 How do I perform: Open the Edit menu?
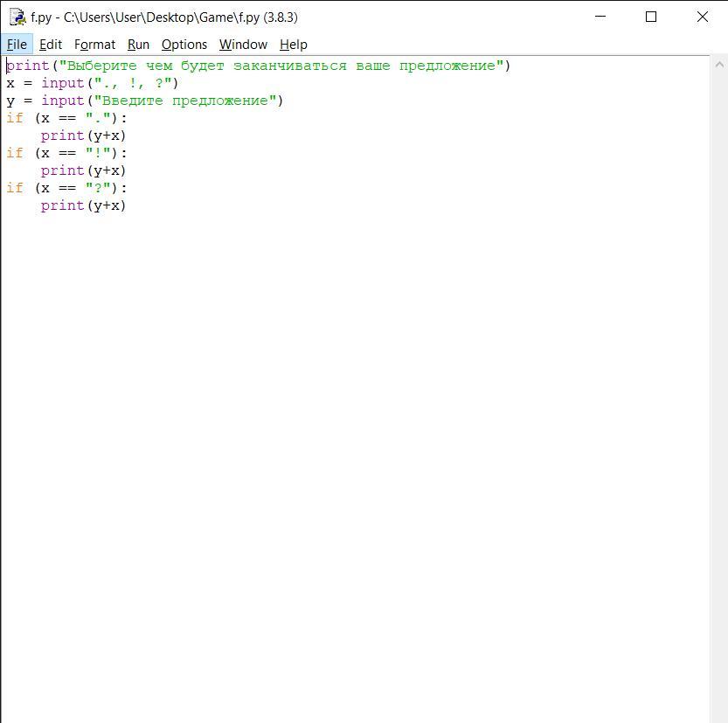coord(51,45)
